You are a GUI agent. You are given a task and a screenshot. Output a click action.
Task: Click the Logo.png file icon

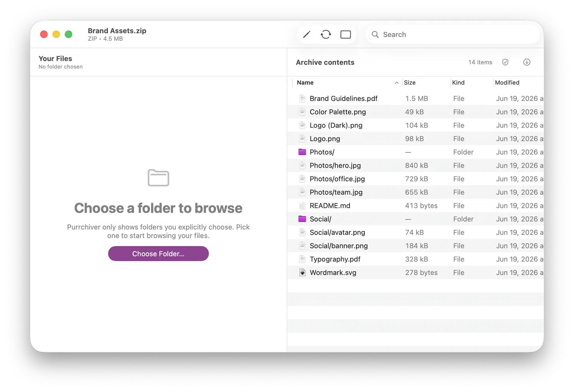tap(303, 138)
